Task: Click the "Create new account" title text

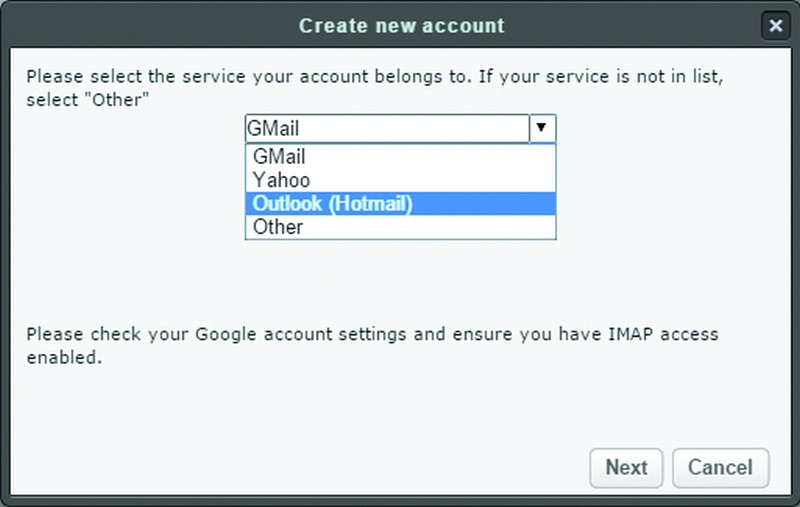Action: [x=402, y=26]
